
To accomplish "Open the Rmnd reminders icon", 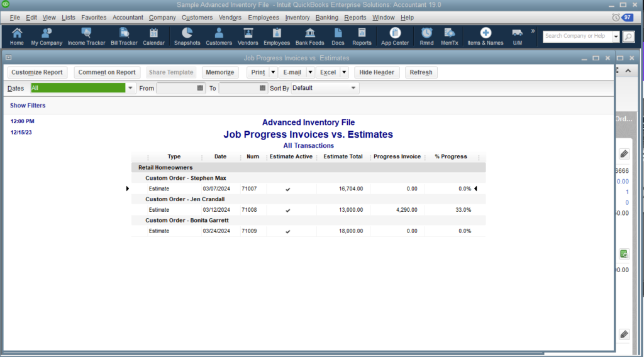I will [x=426, y=36].
